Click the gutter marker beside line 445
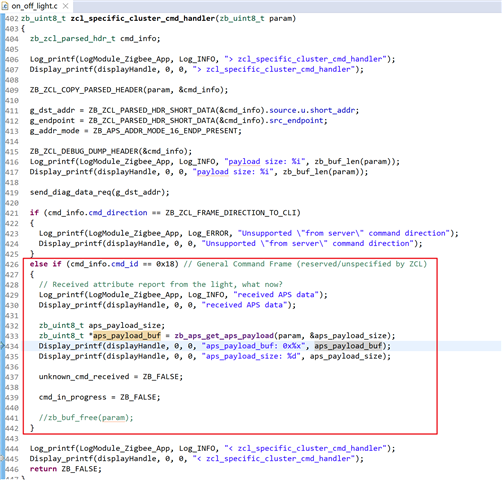502x480 pixels. [x=2, y=459]
